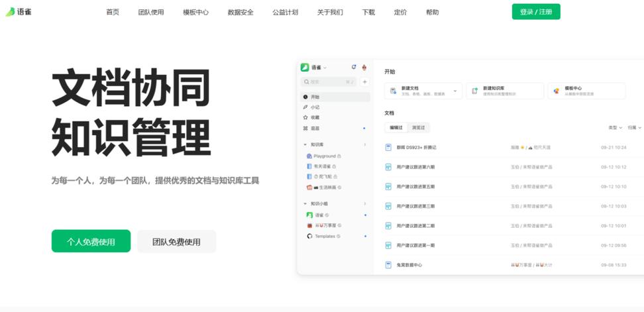Click the 模板中心 colorful icon
This screenshot has height=312, width=644.
tap(557, 91)
